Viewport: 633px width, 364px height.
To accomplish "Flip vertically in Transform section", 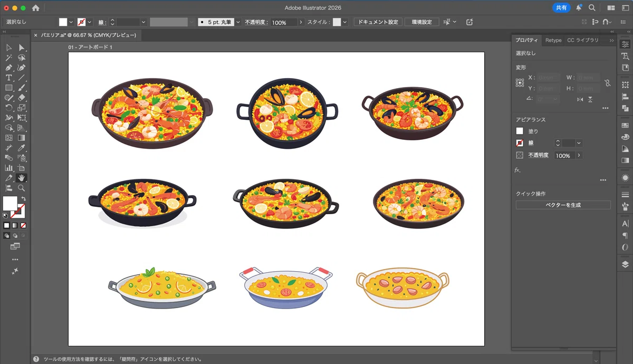I will click(590, 99).
